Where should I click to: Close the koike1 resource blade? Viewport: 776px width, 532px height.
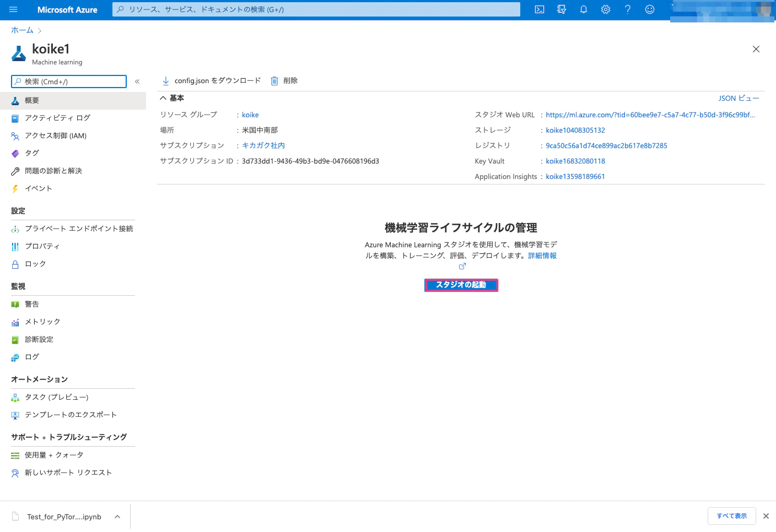point(756,49)
